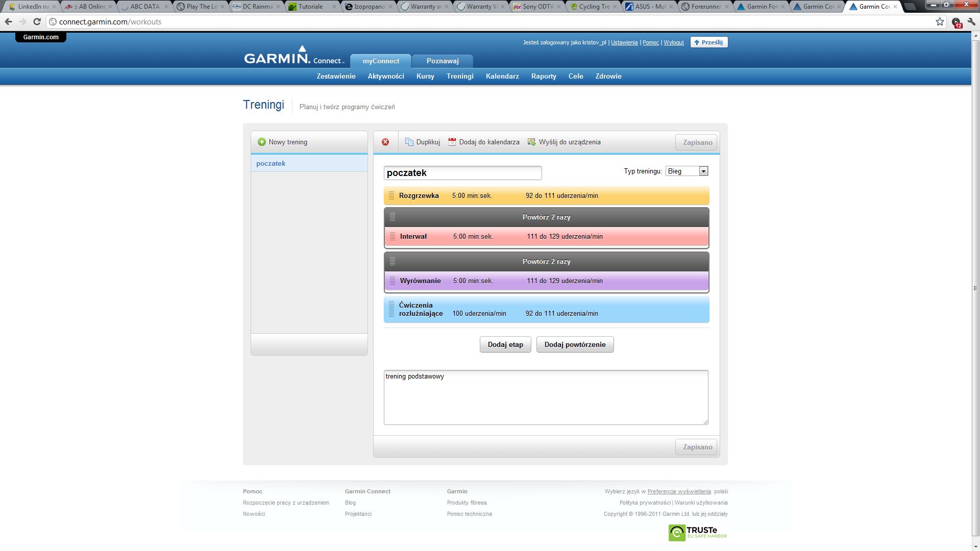Screen dimensions: 980x551
Task: Click the Dodaj powtórzenie button
Action: click(575, 345)
